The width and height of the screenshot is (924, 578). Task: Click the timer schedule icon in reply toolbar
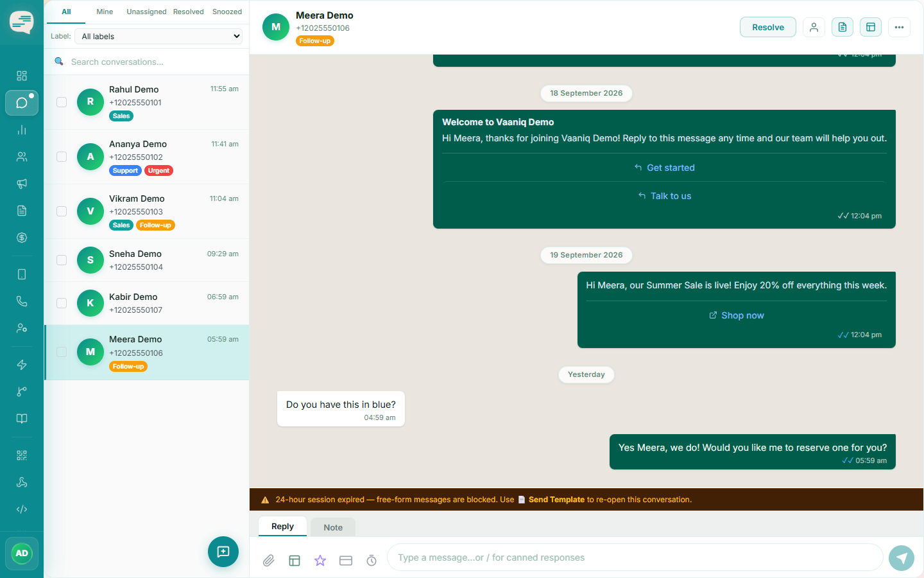[x=372, y=561]
